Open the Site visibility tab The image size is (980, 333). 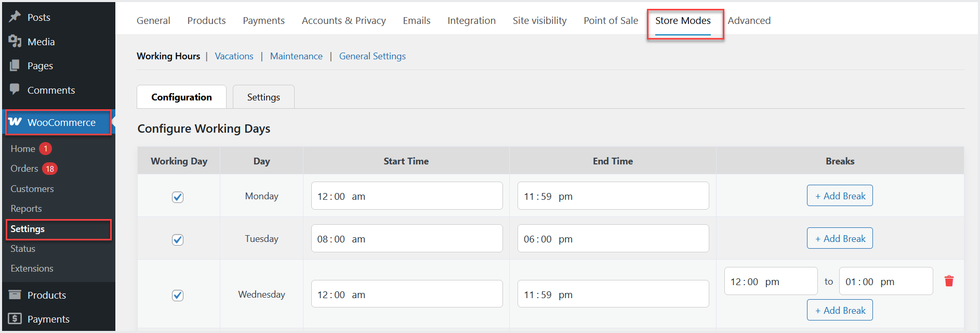pyautogui.click(x=539, y=21)
